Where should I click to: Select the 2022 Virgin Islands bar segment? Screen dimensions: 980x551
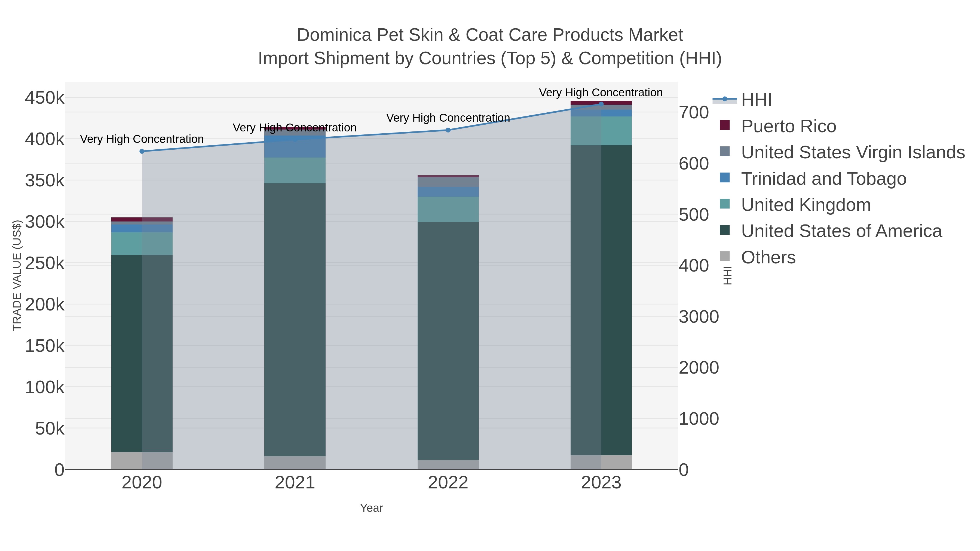coord(448,182)
